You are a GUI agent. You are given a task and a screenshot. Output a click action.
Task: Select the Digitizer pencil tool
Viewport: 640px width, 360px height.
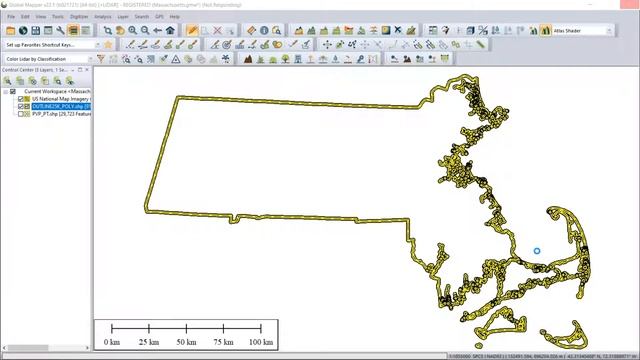point(192,31)
